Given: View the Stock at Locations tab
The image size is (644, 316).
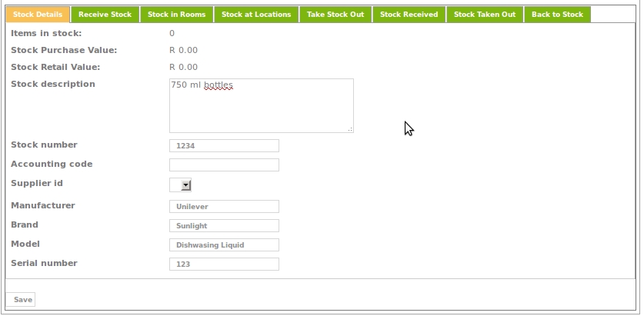Looking at the screenshot, I should click(x=256, y=15).
